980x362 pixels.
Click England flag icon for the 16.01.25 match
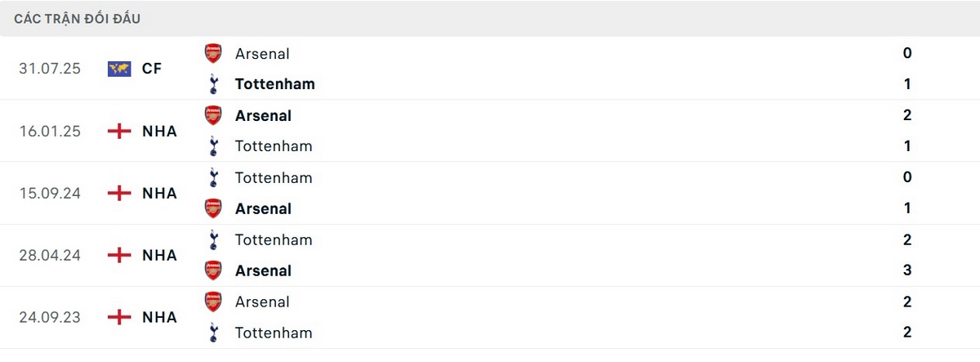tap(119, 131)
